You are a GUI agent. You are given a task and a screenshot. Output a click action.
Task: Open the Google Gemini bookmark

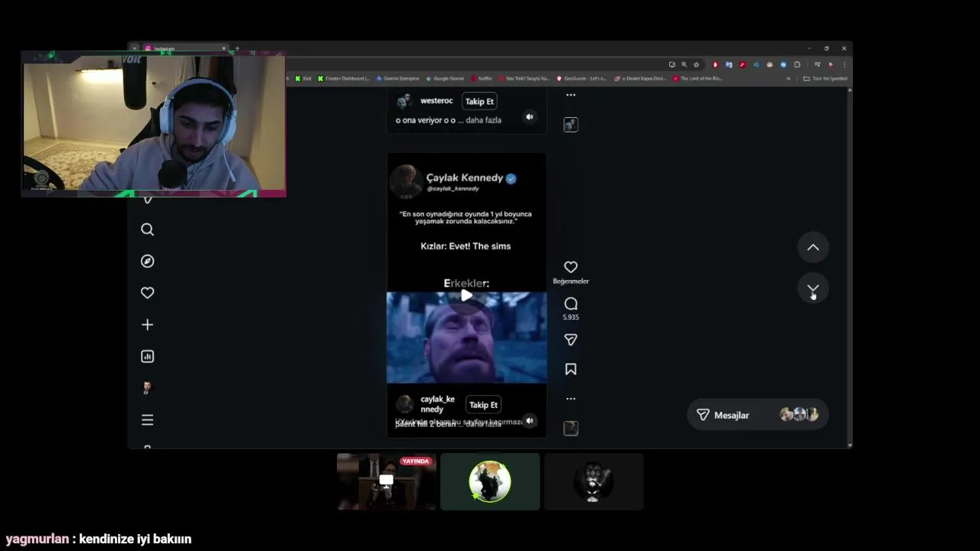(x=446, y=78)
